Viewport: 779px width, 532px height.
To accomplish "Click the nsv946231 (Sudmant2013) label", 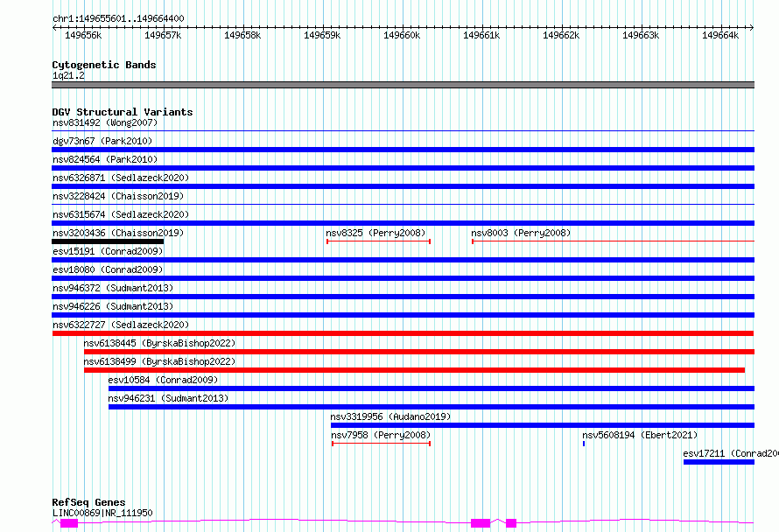I will point(168,398).
